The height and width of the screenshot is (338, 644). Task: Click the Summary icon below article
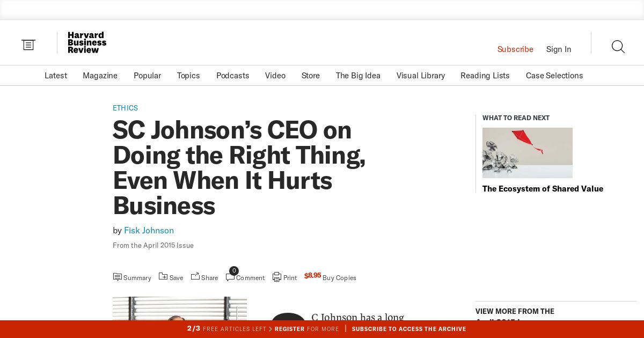point(117,277)
